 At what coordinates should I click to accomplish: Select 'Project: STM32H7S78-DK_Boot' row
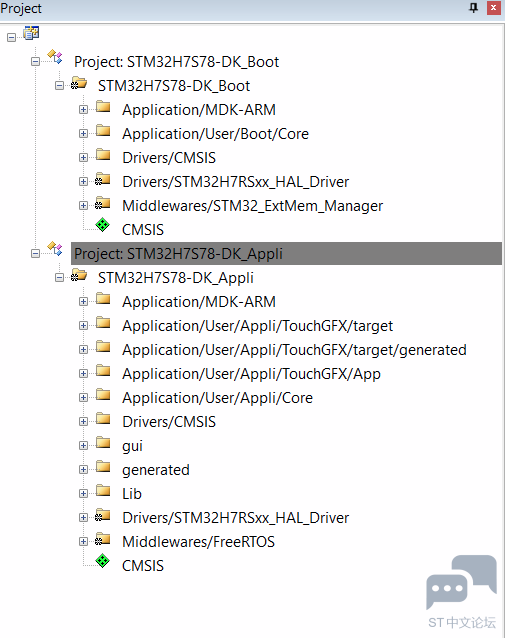click(x=176, y=62)
